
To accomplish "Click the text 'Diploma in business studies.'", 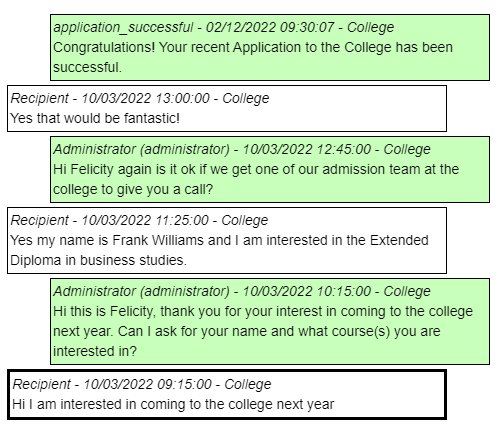I will click(98, 260).
